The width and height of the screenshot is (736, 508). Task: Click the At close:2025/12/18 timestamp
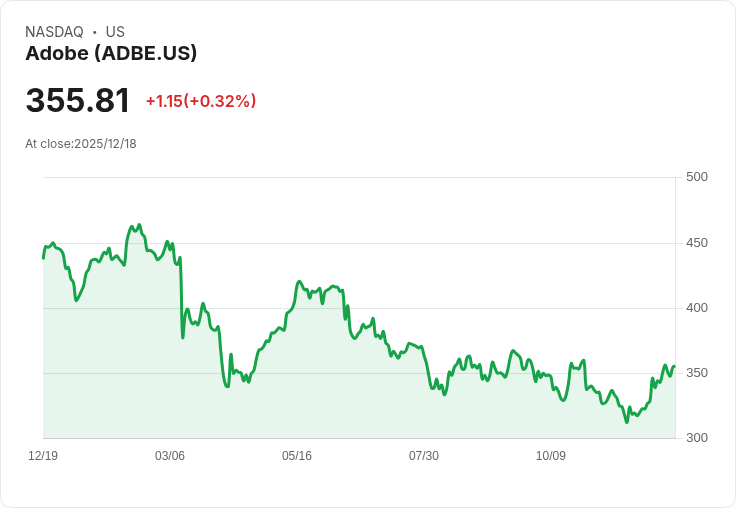tap(81, 144)
